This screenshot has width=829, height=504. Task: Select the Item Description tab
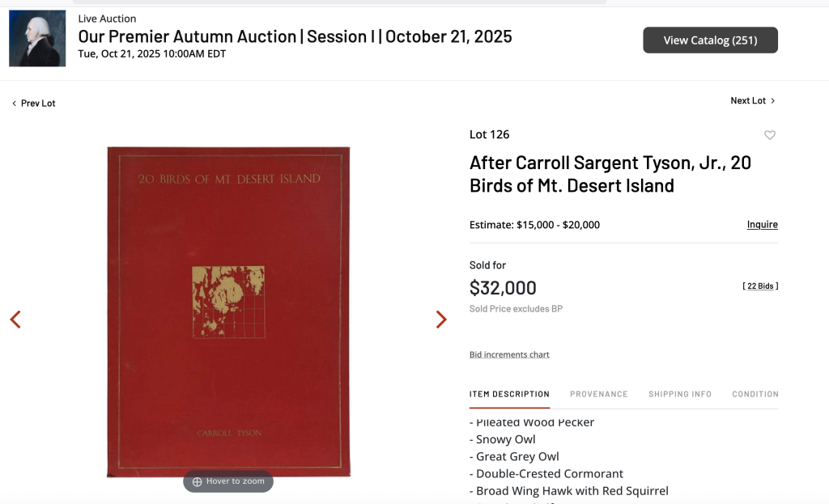509,394
